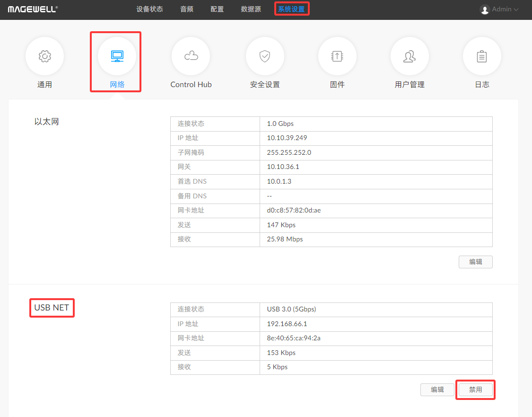Switch to the 音频 audio tab

[187, 9]
